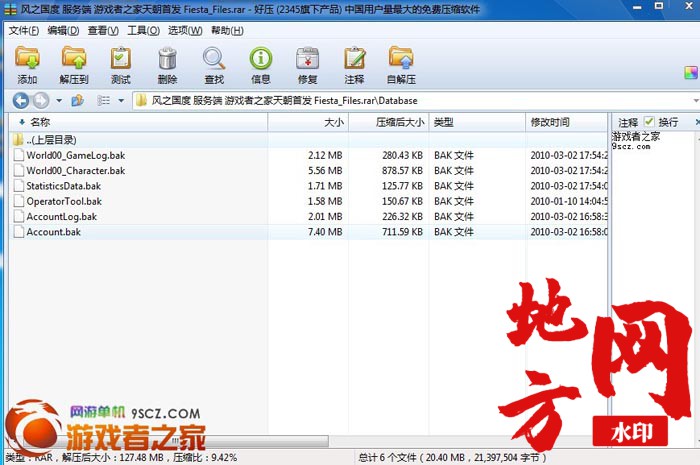Click the 添加 (Add) toolbar icon
This screenshot has width=700, height=465.
(x=27, y=66)
